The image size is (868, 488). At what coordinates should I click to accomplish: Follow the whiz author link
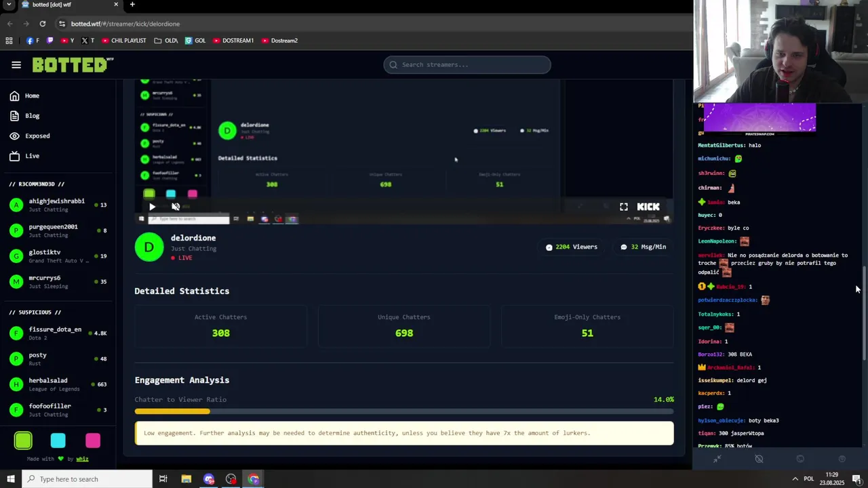coord(82,459)
